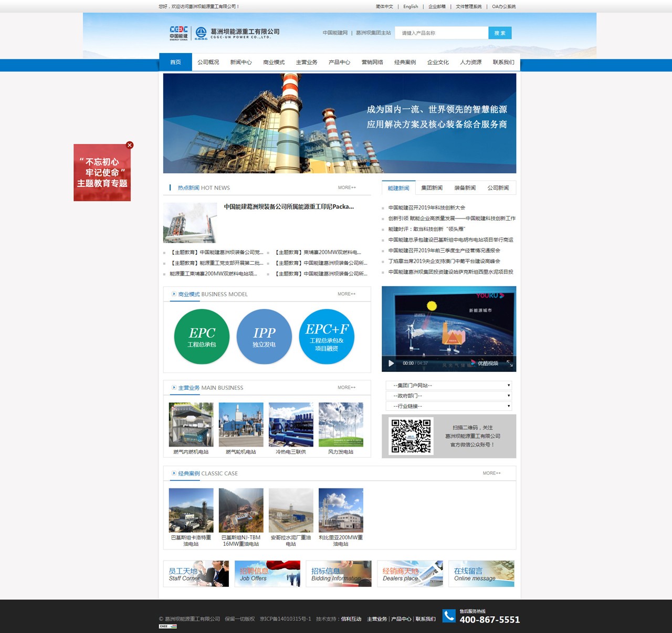Switch to the 集团新闻 tab
Image resolution: width=672 pixels, height=633 pixels.
click(x=432, y=188)
